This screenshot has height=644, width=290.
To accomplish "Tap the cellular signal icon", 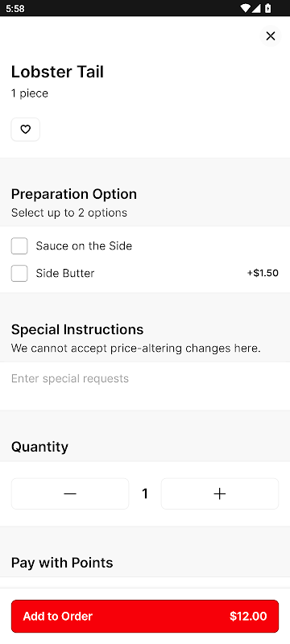I will (x=256, y=8).
